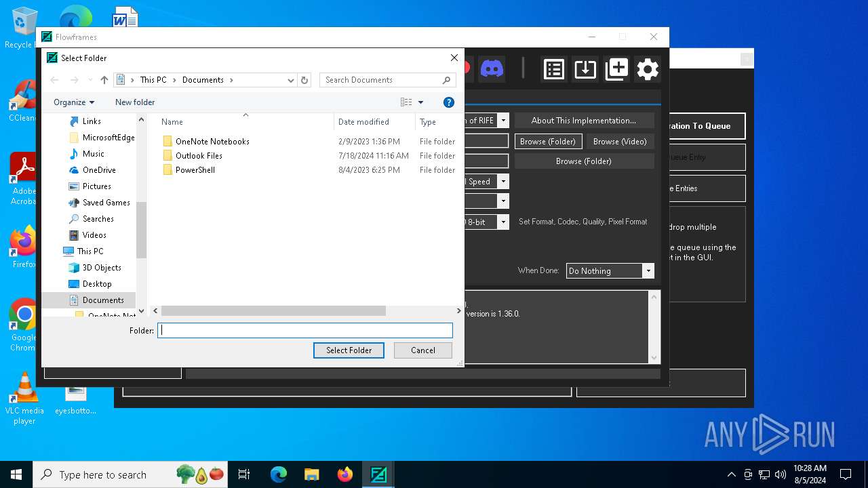
Task: Open Task View on the taskbar
Action: tap(244, 474)
